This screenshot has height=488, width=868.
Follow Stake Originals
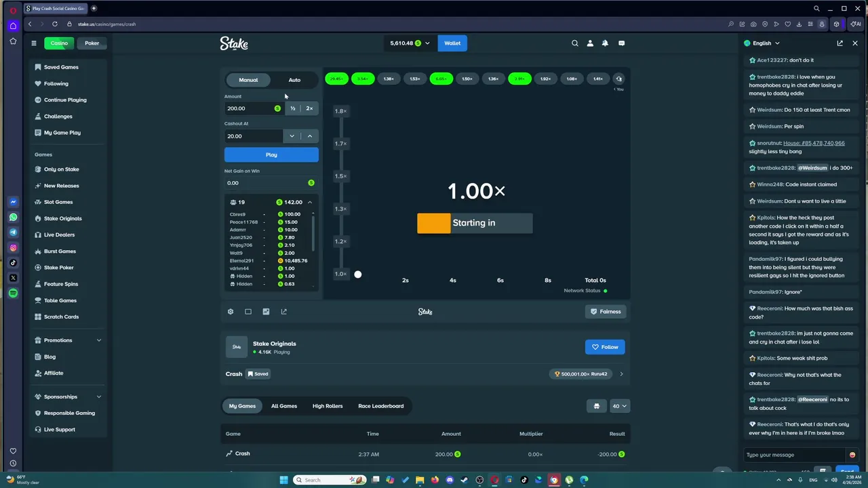(605, 347)
